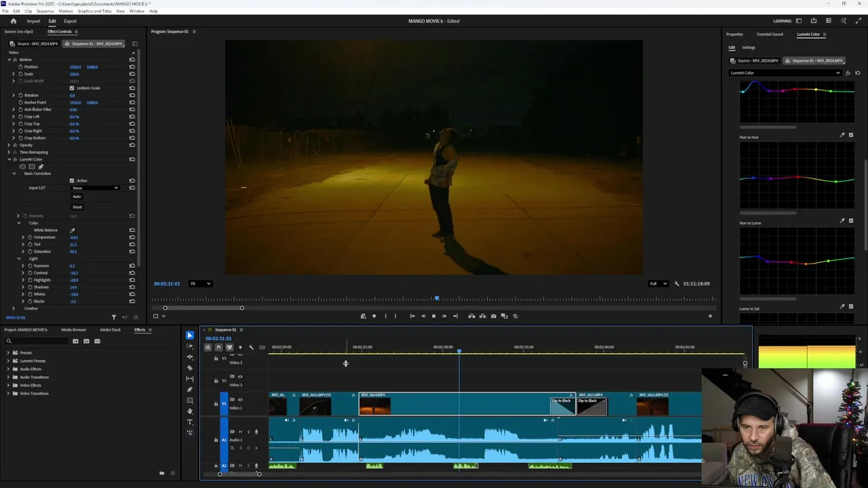This screenshot has width=868, height=488.
Task: Disable the Active checkbox in Basic Correction
Action: 72,181
